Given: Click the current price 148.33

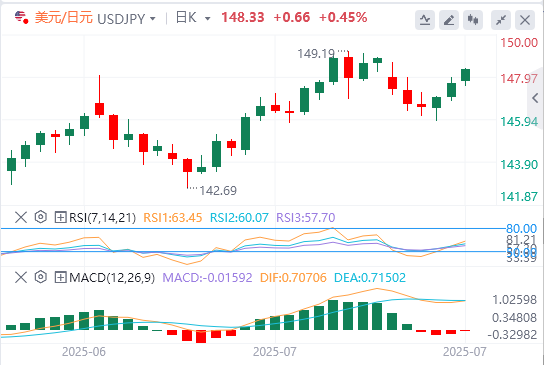Looking at the screenshot, I should (x=243, y=17).
